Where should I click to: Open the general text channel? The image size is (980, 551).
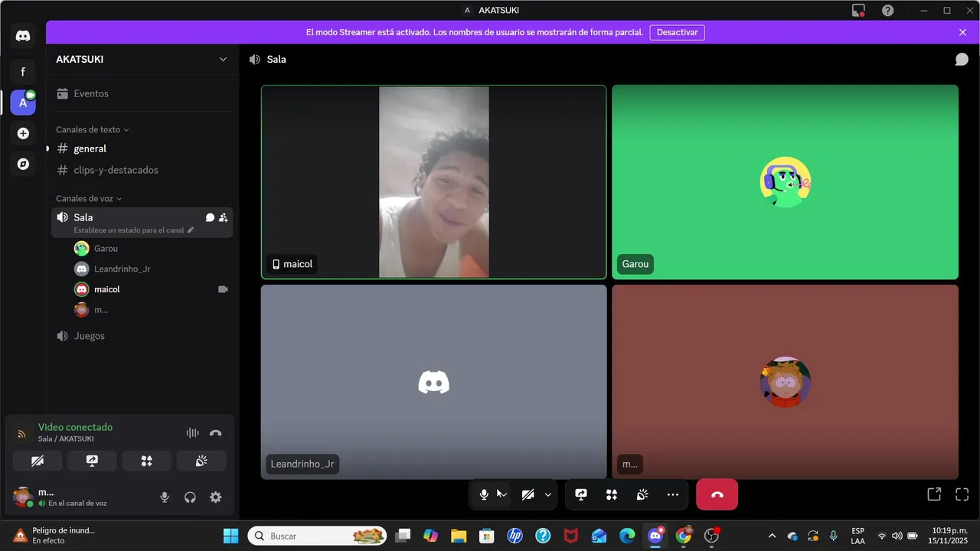pyautogui.click(x=142, y=148)
